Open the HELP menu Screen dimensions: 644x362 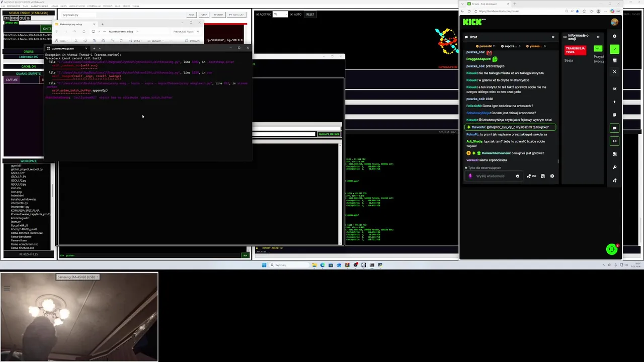pyautogui.click(x=117, y=6)
